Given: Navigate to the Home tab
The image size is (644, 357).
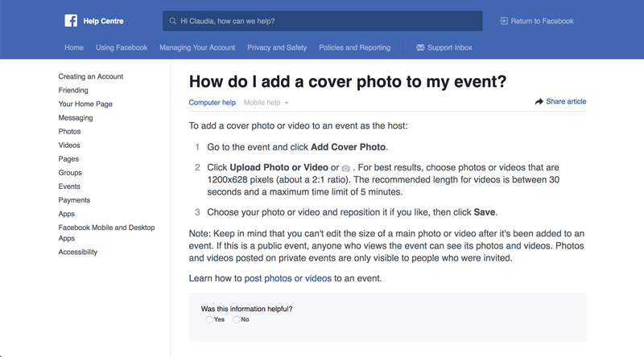Looking at the screenshot, I should tap(74, 48).
